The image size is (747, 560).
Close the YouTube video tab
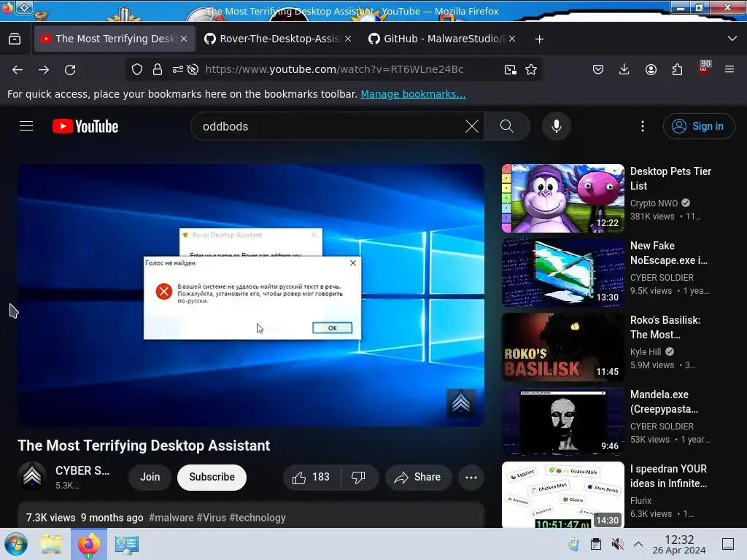point(184,39)
